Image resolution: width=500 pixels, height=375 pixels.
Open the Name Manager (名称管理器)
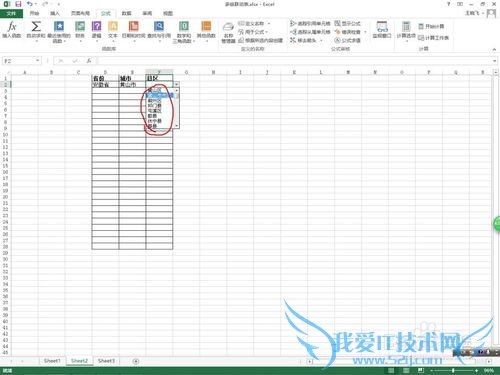point(228,32)
